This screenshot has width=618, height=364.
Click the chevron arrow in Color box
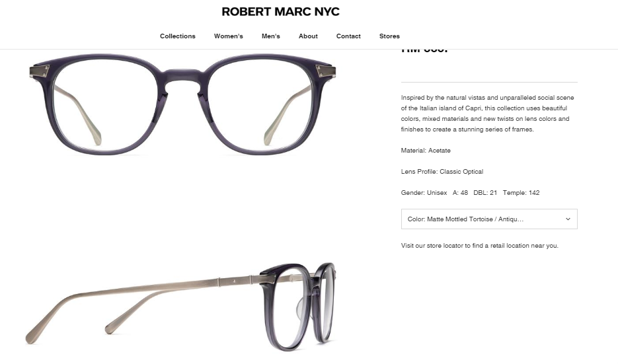[x=568, y=219]
